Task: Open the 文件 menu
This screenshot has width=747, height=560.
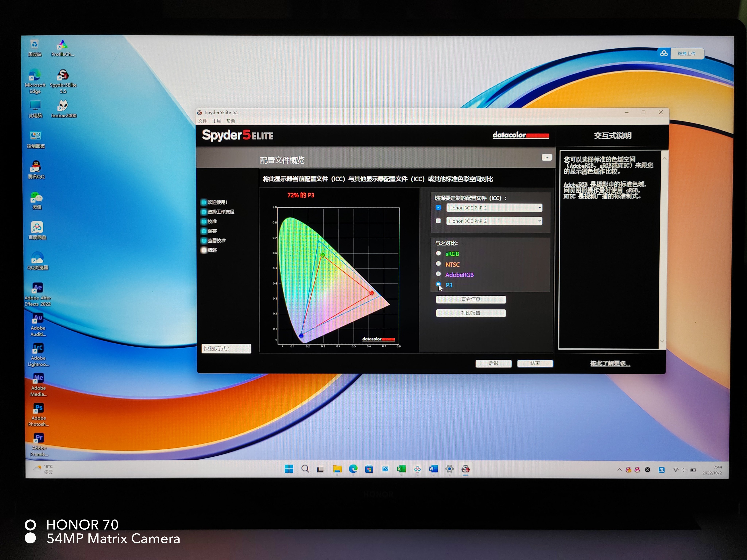Action: (202, 121)
